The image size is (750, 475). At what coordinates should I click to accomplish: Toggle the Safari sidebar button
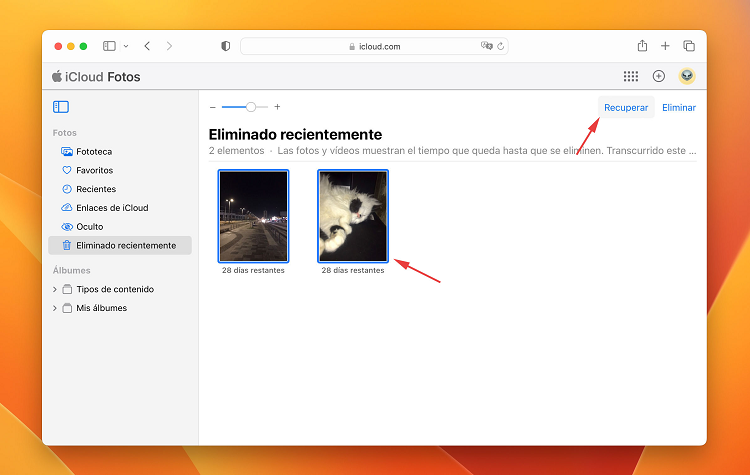pyautogui.click(x=109, y=46)
